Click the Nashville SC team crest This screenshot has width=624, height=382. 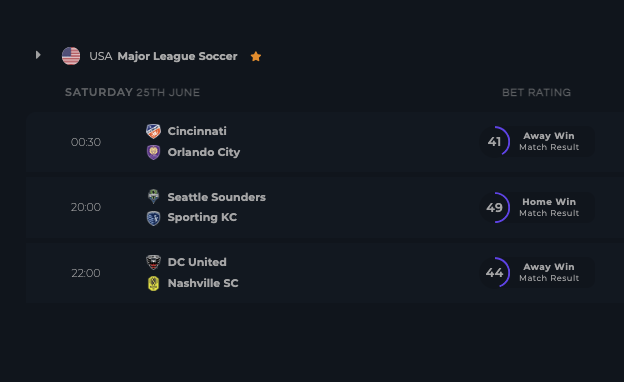pyautogui.click(x=153, y=283)
